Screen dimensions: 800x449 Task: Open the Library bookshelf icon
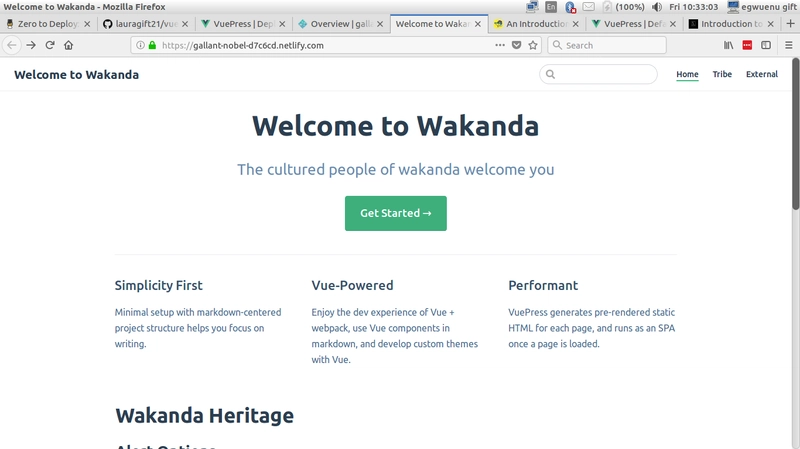tap(729, 45)
